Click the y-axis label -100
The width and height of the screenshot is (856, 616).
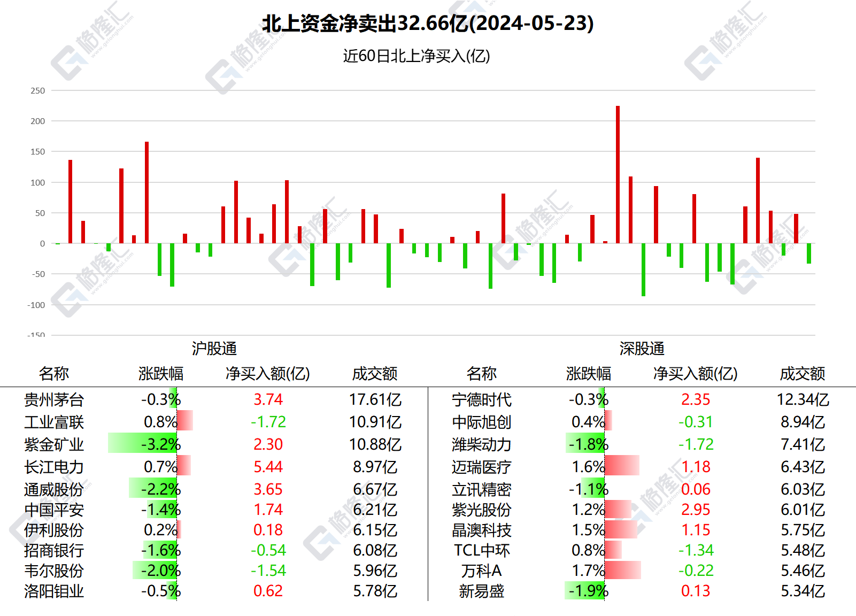tap(36, 305)
